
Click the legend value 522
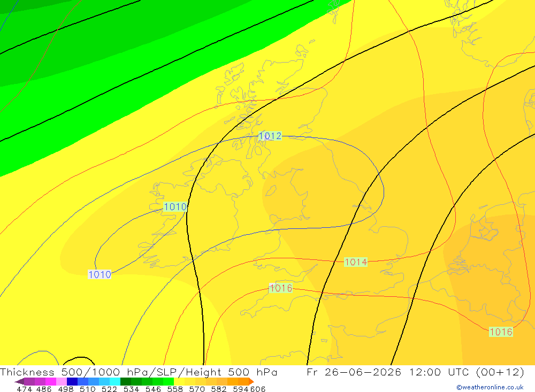[x=110, y=389]
